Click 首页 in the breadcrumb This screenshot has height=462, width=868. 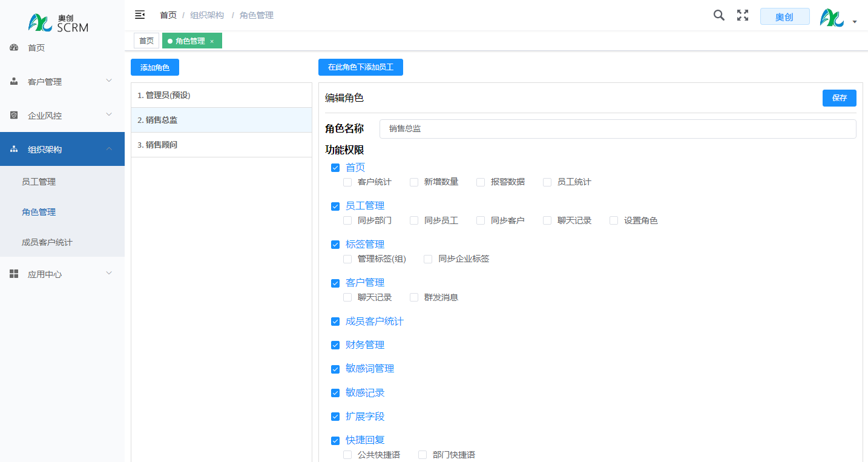[x=168, y=15]
